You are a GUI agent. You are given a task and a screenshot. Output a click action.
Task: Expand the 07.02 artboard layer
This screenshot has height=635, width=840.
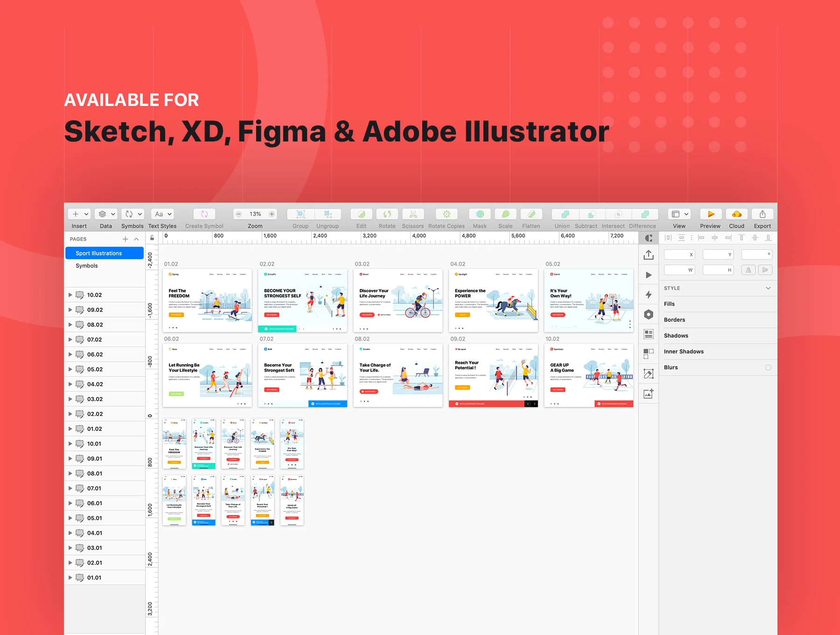(x=70, y=340)
